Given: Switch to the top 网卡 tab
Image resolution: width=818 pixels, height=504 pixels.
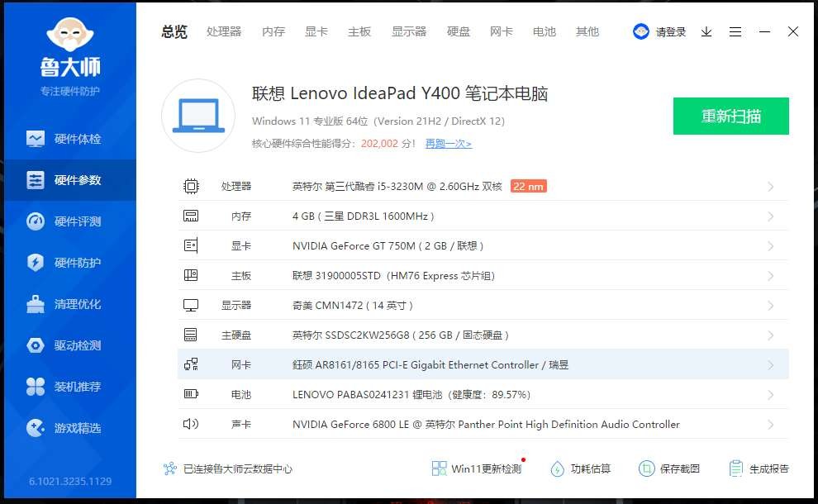Looking at the screenshot, I should [502, 32].
